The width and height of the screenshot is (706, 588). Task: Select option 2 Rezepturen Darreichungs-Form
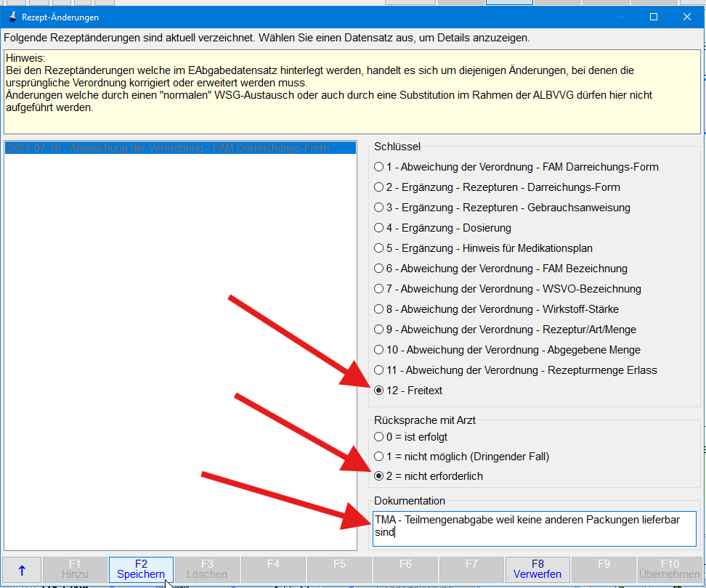point(378,187)
